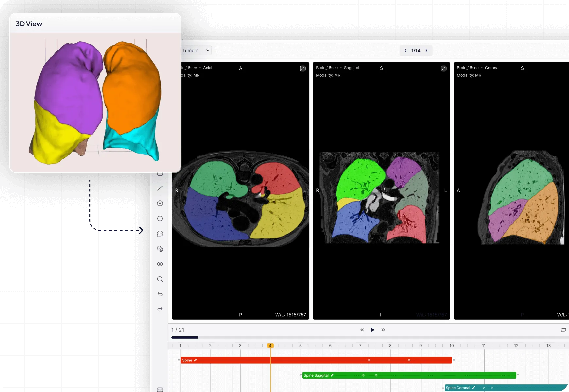This screenshot has height=392, width=569.
Task: Edit the Spine Saggital track pencil
Action: (332, 375)
